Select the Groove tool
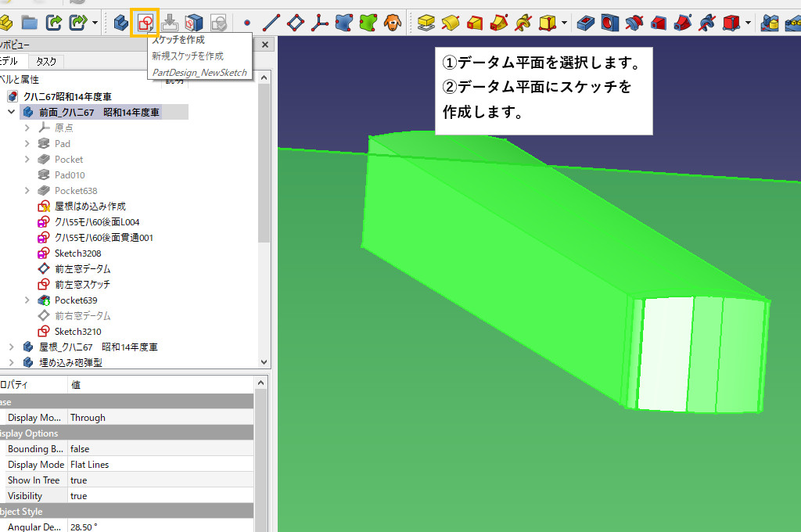The image size is (801, 532). pyautogui.click(x=634, y=23)
